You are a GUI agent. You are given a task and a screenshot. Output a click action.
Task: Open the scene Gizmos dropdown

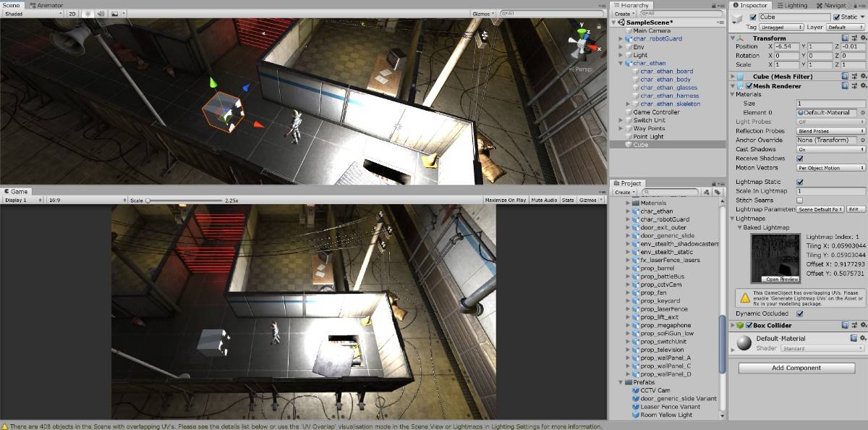[x=482, y=14]
